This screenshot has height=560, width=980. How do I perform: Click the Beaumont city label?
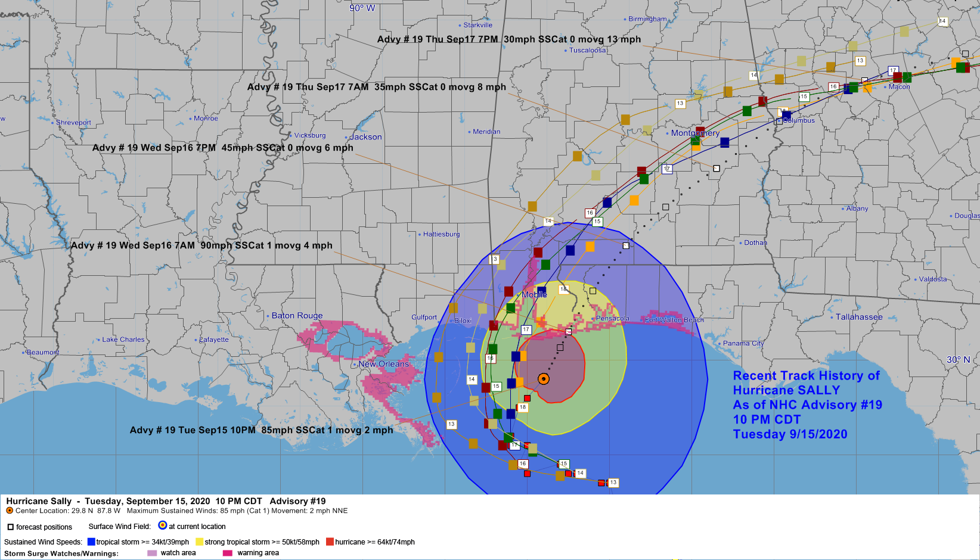42,352
